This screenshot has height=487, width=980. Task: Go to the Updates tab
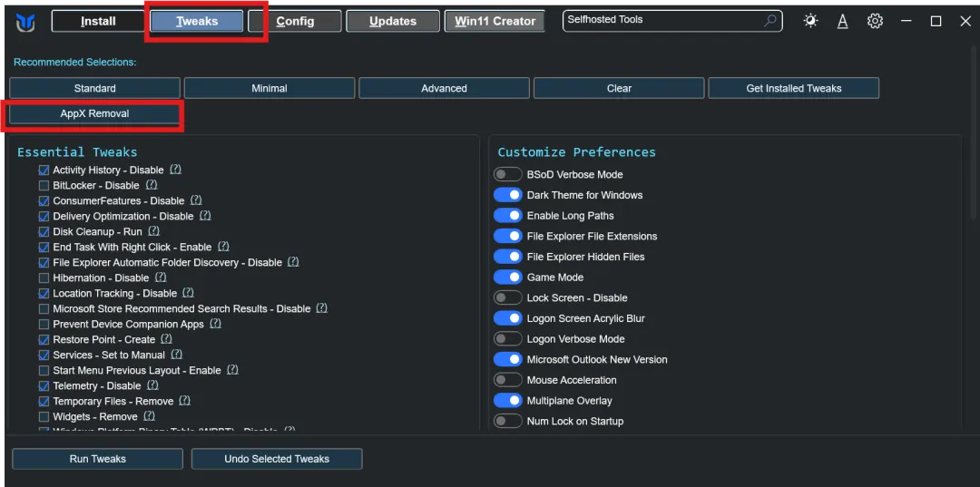393,21
